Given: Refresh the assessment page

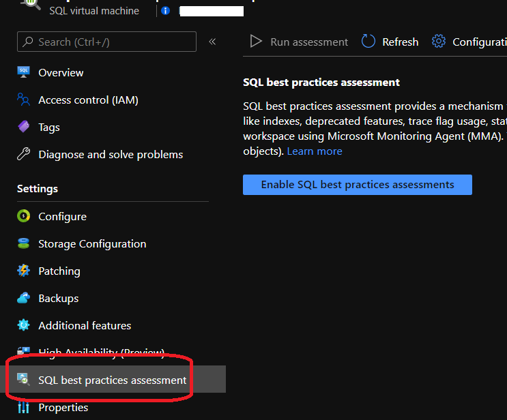Looking at the screenshot, I should 390,42.
